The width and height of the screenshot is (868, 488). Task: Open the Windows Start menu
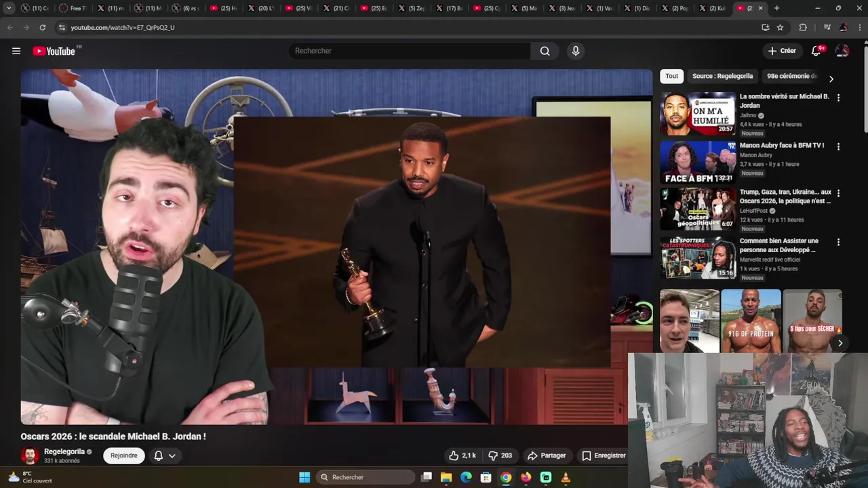304,477
